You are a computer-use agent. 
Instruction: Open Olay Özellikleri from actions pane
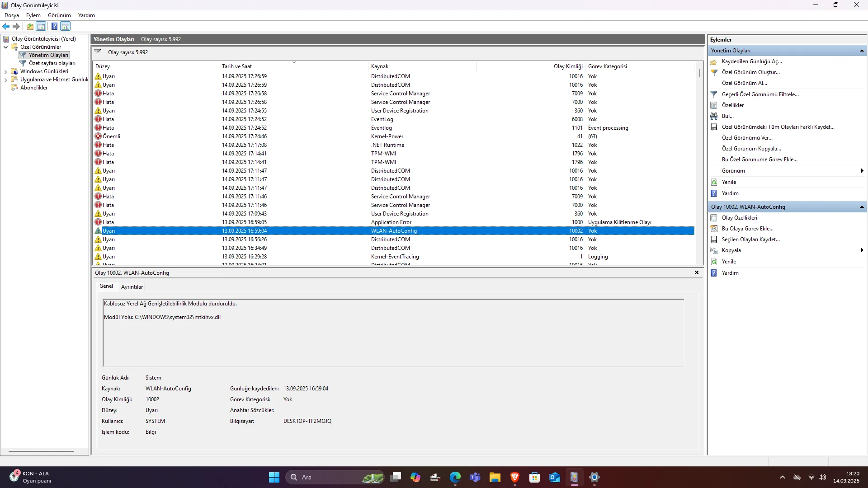pos(739,218)
